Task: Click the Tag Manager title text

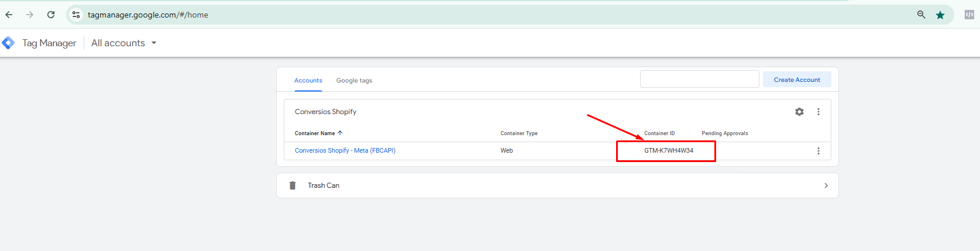Action: (x=49, y=43)
